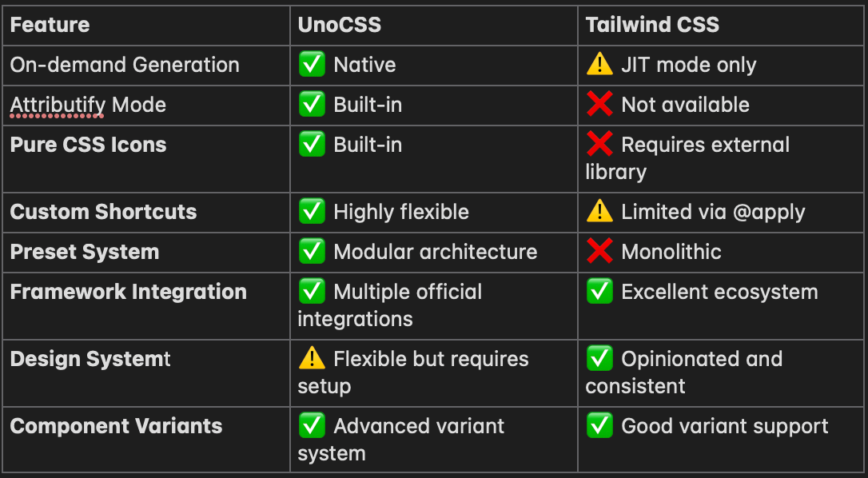Image resolution: width=868 pixels, height=478 pixels.
Task: Click the Tailwind CSS column header
Action: pos(652,25)
